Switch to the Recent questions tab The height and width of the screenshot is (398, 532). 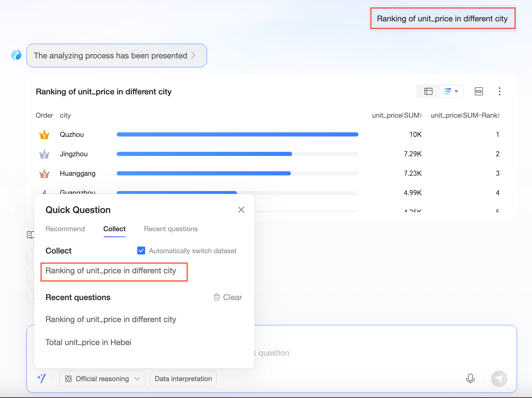[x=171, y=229]
